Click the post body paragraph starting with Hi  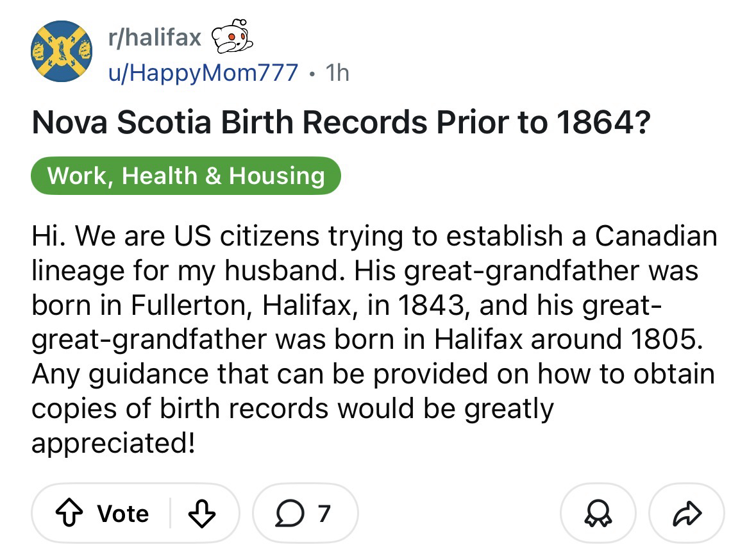coord(372,339)
